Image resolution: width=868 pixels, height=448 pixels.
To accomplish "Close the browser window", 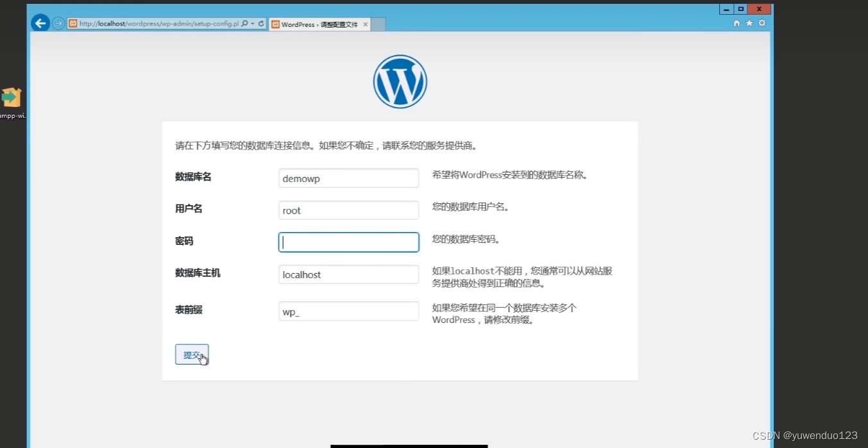I will pos(759,9).
